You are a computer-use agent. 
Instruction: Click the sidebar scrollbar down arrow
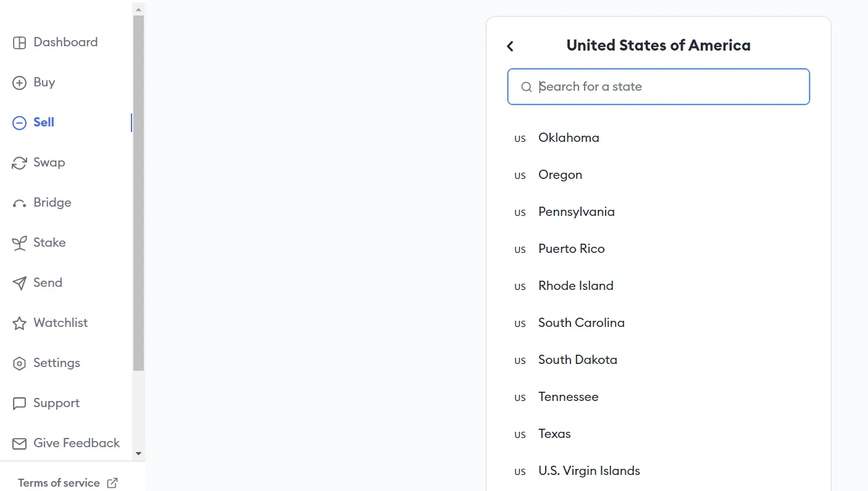coord(138,453)
